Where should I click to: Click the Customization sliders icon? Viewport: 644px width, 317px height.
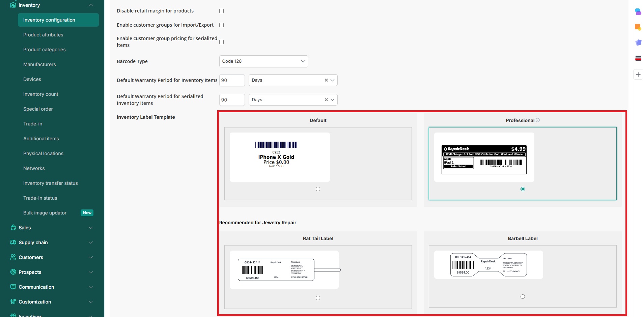click(x=13, y=302)
